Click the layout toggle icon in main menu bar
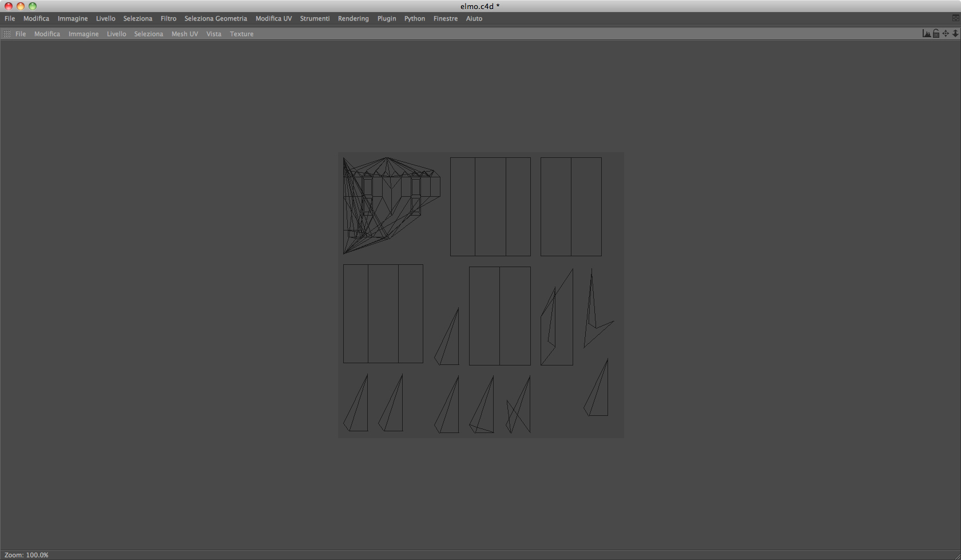 pyautogui.click(x=955, y=18)
